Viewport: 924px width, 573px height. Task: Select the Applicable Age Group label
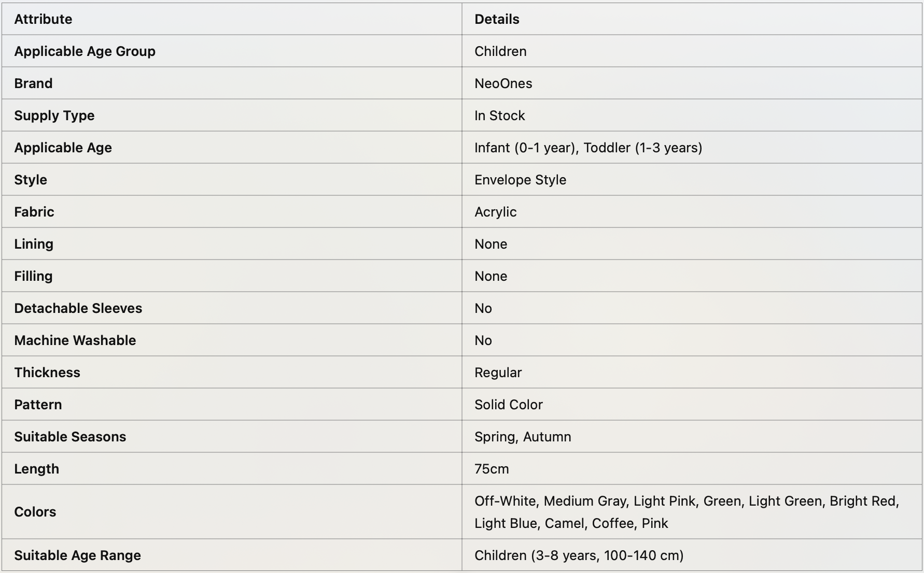85,51
